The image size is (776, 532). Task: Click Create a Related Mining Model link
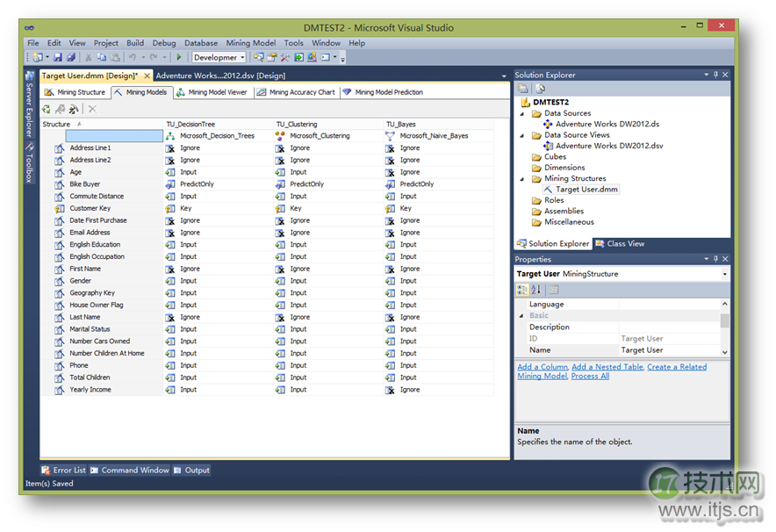coord(677,367)
